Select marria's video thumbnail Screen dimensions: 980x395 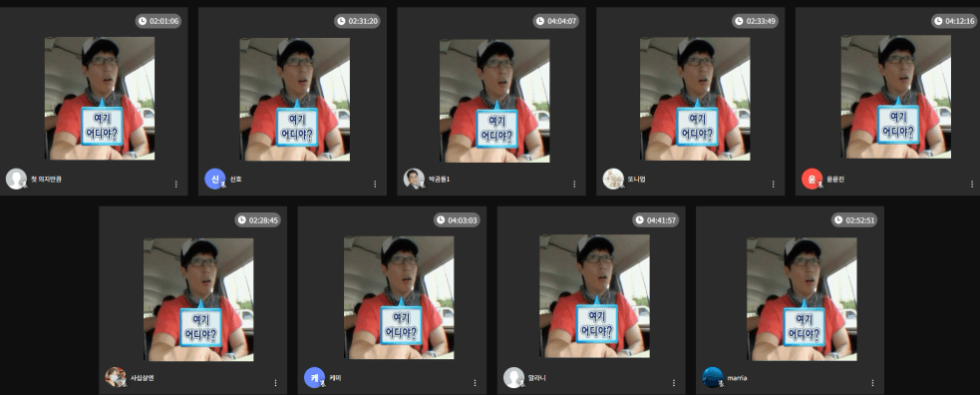point(802,299)
